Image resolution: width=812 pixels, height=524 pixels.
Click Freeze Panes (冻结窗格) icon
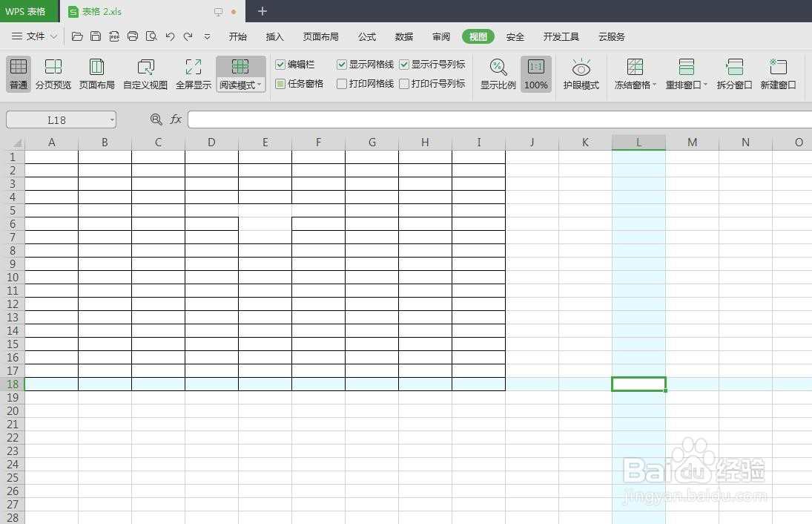[635, 67]
